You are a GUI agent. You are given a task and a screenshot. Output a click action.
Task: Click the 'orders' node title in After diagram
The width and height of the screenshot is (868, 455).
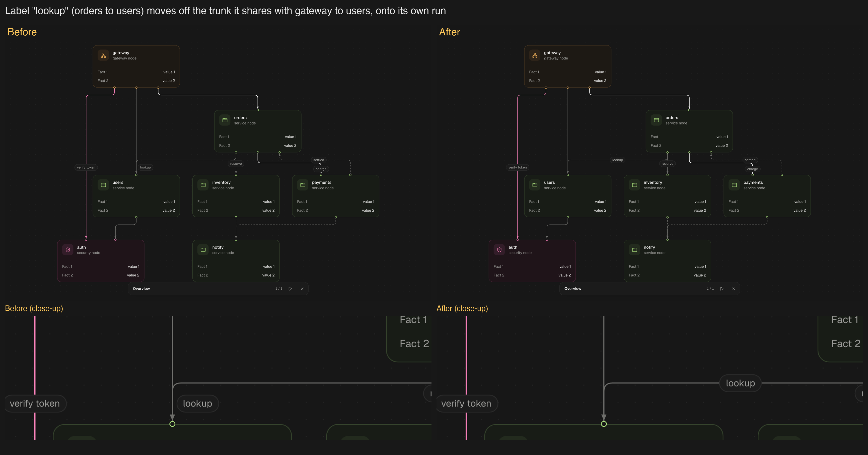coord(672,118)
